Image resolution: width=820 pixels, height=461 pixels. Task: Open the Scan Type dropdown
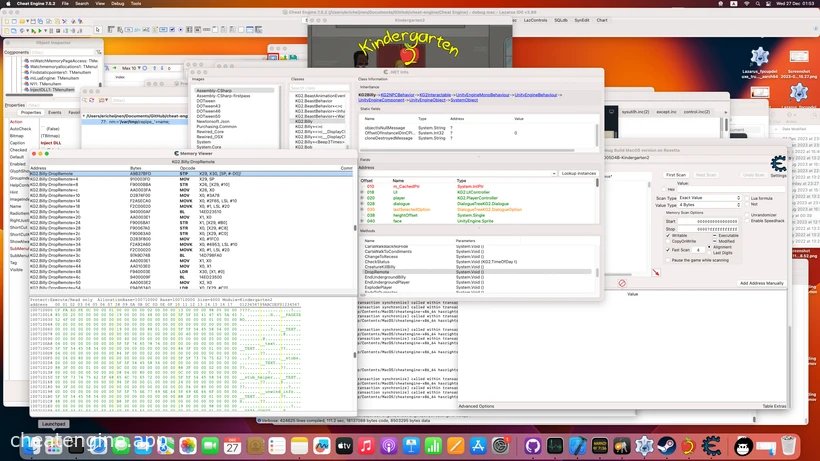coord(710,198)
